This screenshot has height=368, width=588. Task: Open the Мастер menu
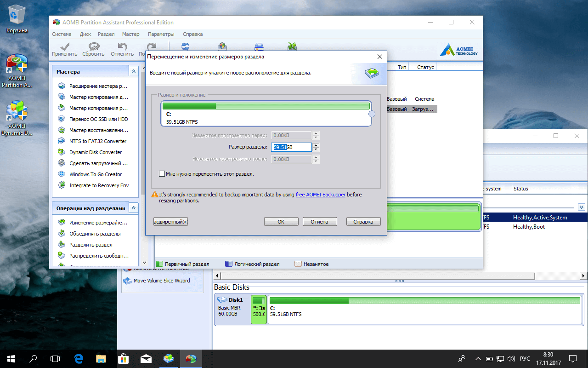(131, 34)
